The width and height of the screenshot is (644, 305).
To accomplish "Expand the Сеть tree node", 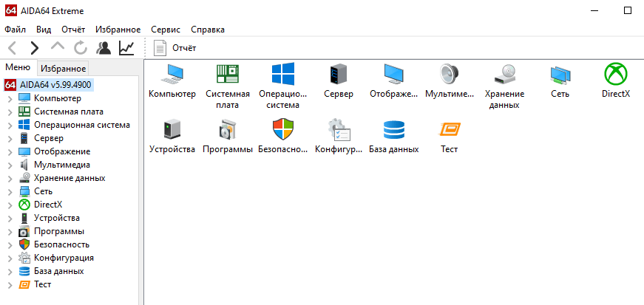I will 10,191.
